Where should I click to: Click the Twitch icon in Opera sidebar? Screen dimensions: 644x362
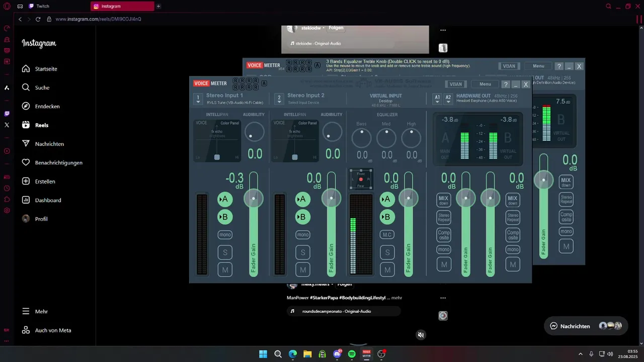[x=7, y=114]
